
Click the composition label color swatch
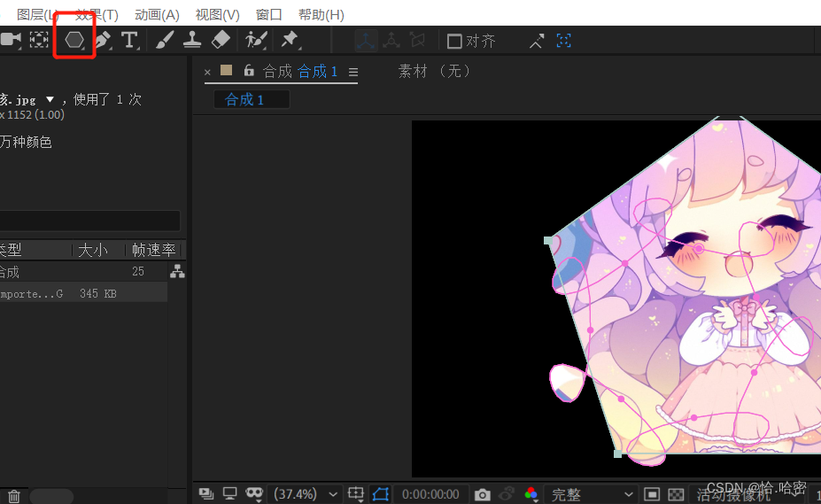[226, 70]
